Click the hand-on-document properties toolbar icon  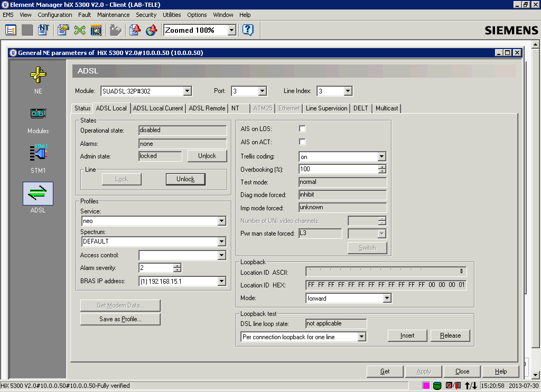tap(63, 30)
